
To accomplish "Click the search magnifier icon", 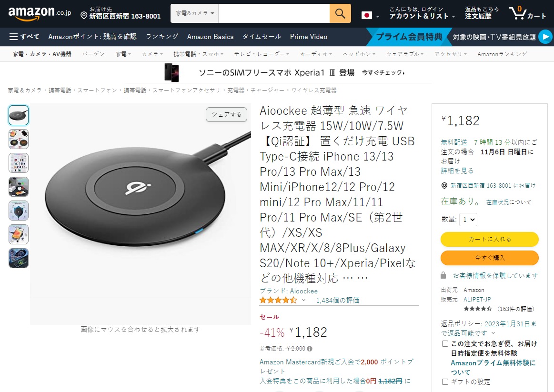I will point(340,14).
